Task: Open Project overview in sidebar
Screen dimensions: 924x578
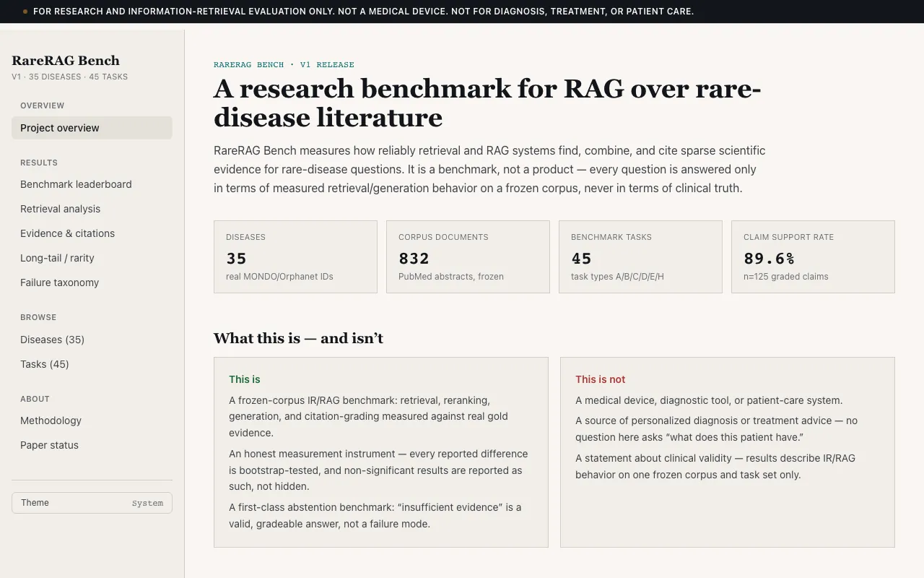Action: (x=92, y=128)
